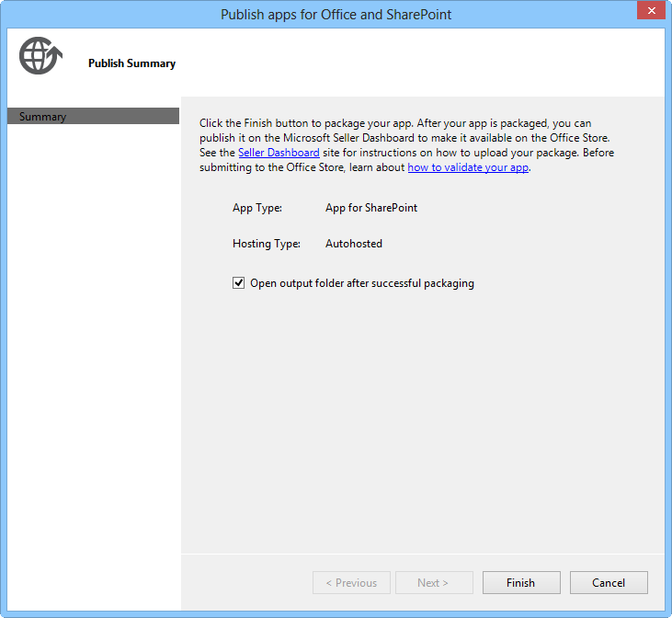Click the 'Publish apps for Office and SharePoint' title bar
Viewport: 672px width, 618px height.
(336, 15)
